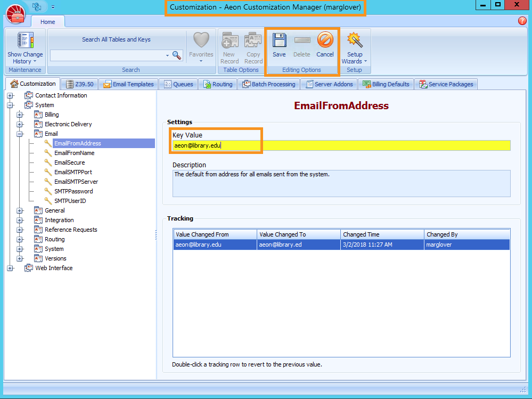This screenshot has height=399, width=532.
Task: Expand the Billing tree node
Action: (20, 115)
